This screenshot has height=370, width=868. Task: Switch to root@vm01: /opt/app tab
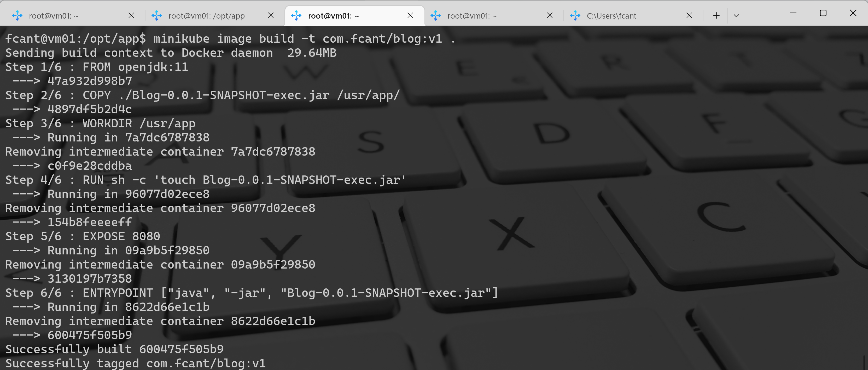coord(206,16)
